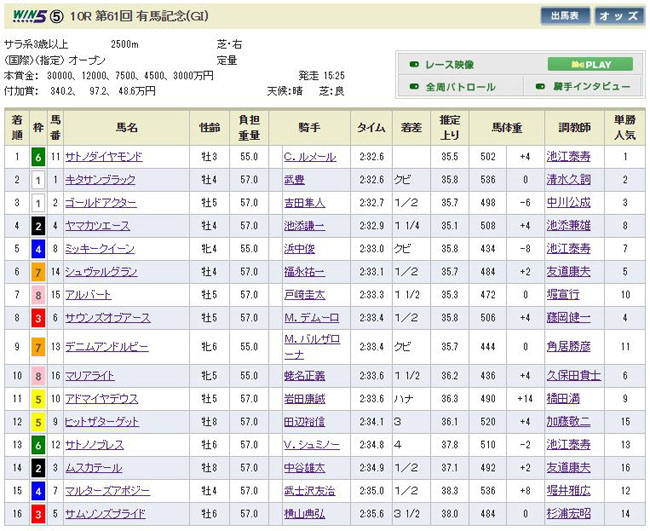Select the horse キタサンブラック
This screenshot has width=650, height=531.
tap(101, 180)
